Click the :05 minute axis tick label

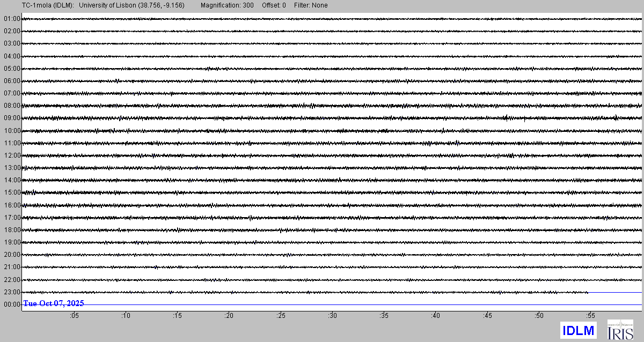tap(74, 316)
